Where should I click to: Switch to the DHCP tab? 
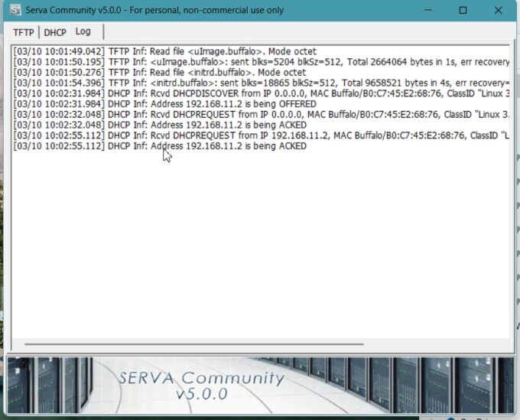click(x=55, y=32)
